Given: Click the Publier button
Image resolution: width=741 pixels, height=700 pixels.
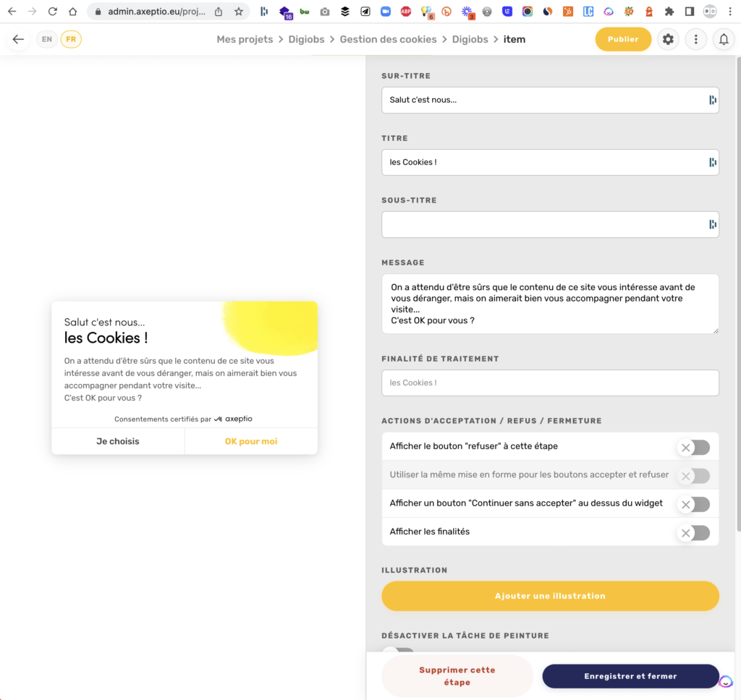Looking at the screenshot, I should pos(622,39).
